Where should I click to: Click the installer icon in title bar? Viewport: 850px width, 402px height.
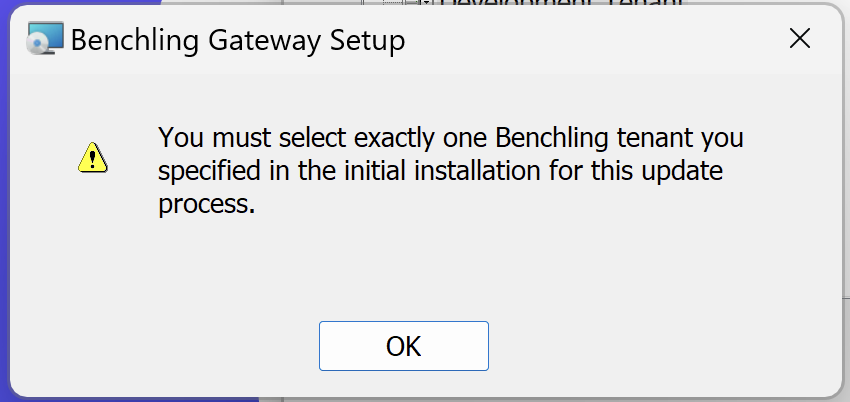45,38
